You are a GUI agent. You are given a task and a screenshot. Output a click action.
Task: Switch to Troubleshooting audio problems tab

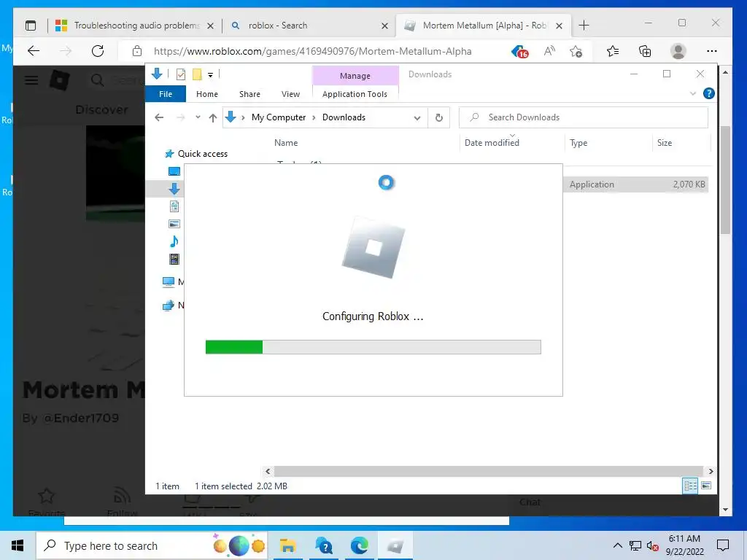click(135, 26)
